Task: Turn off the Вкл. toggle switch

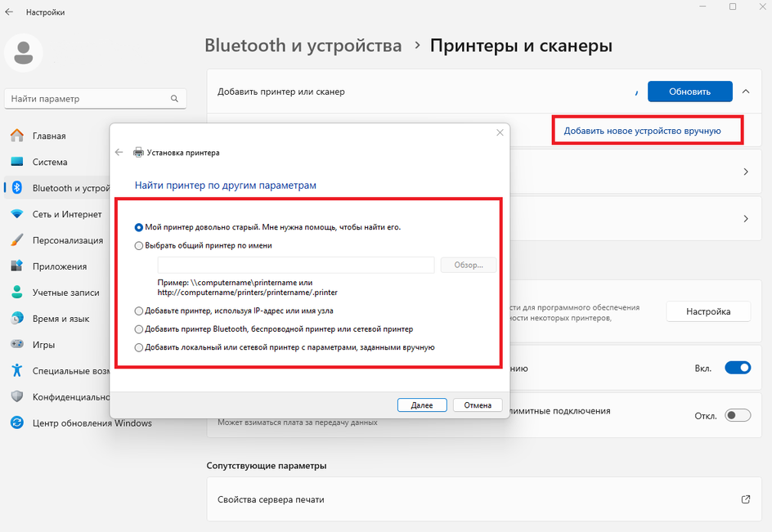Action: click(738, 368)
